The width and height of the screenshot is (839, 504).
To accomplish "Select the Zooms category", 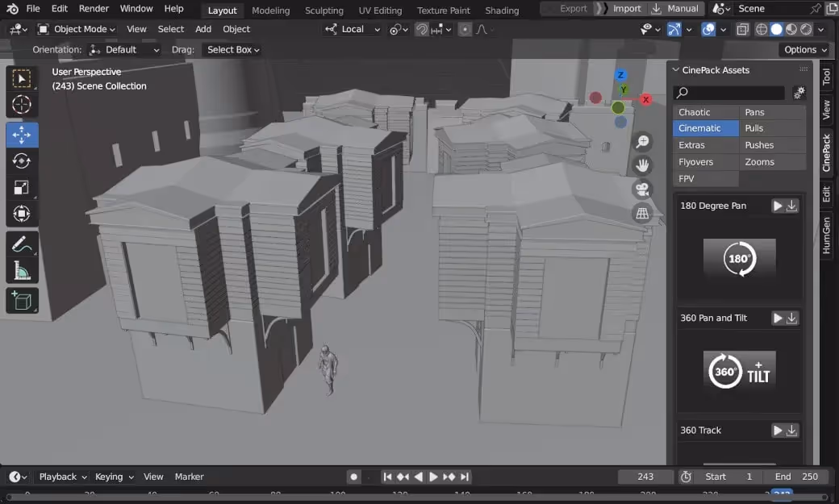I will (773, 162).
